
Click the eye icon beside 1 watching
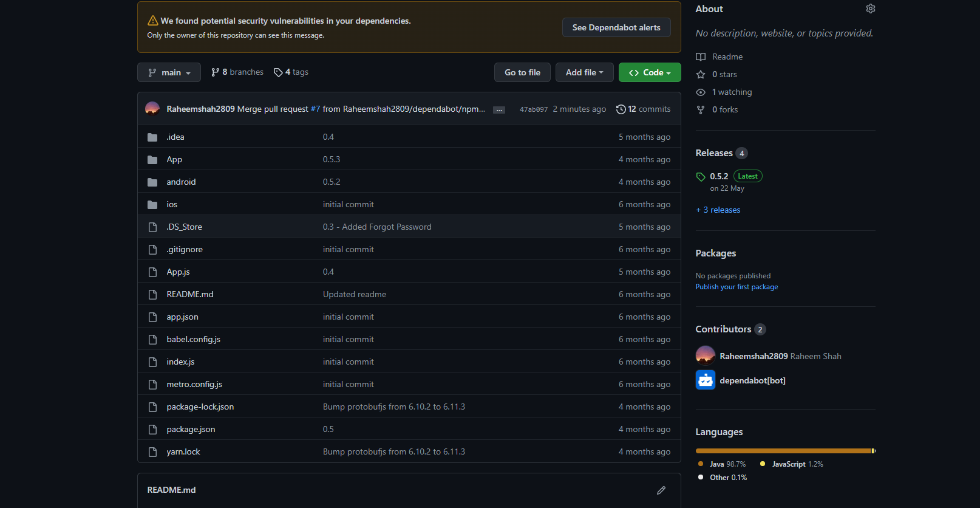[x=701, y=92]
